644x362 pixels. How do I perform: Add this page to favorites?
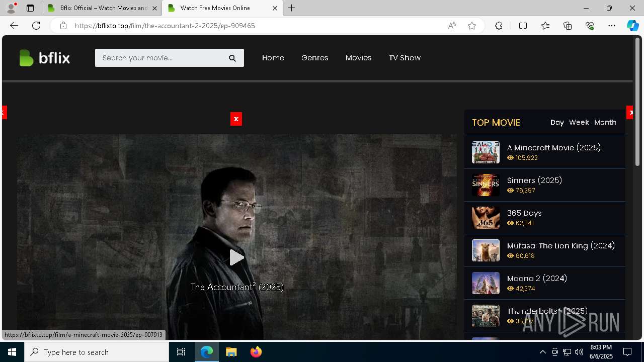472,26
